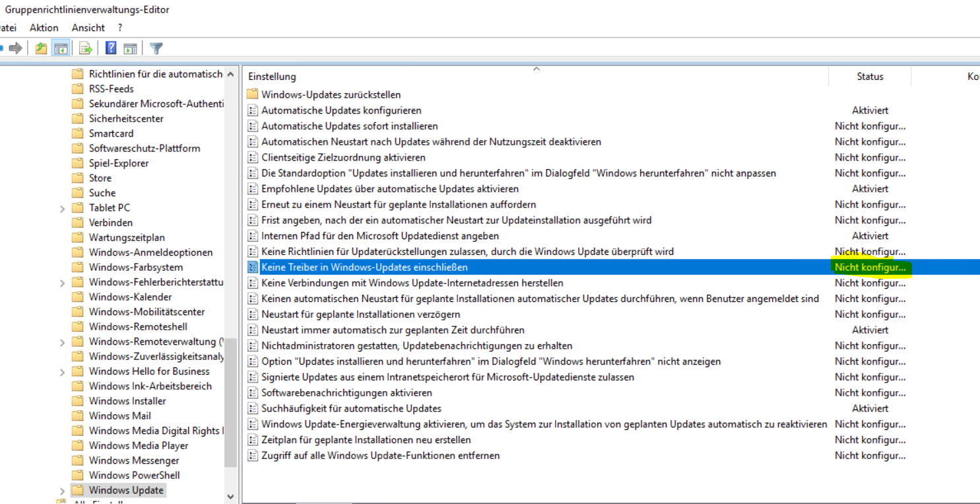980x504 pixels.
Task: Click policy icon beside Keine Treiber in Windows-Updates
Action: [252, 267]
